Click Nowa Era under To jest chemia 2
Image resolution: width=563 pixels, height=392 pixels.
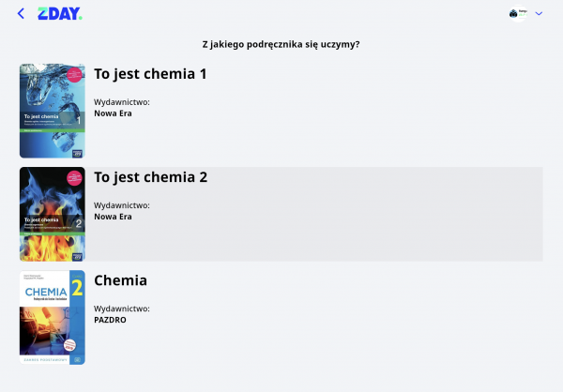(113, 217)
